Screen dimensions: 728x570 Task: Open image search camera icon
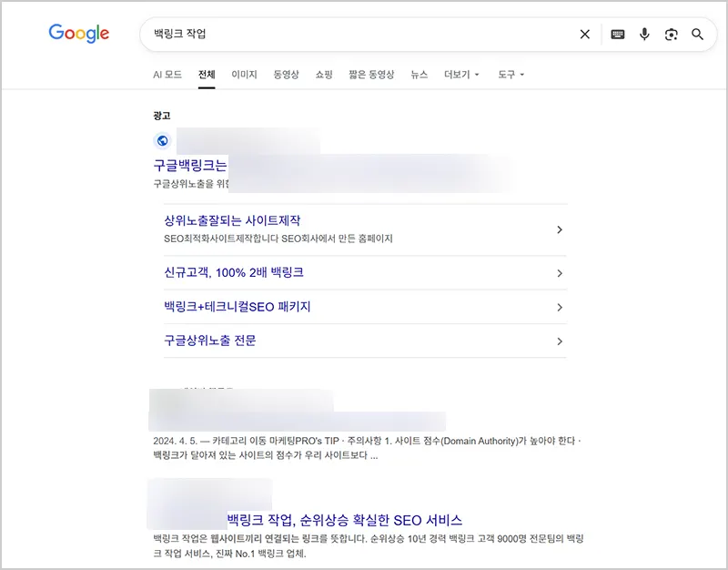click(x=672, y=35)
